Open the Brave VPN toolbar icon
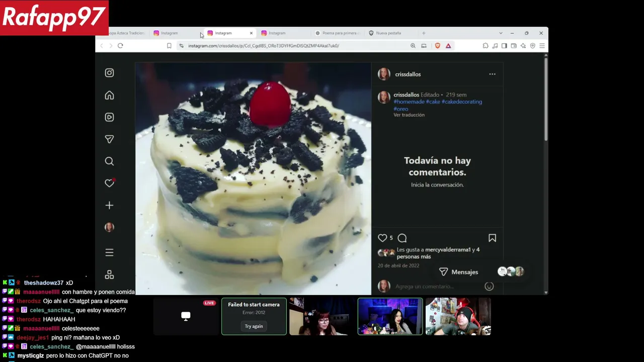This screenshot has height=362, width=644. pyautogui.click(x=533, y=46)
